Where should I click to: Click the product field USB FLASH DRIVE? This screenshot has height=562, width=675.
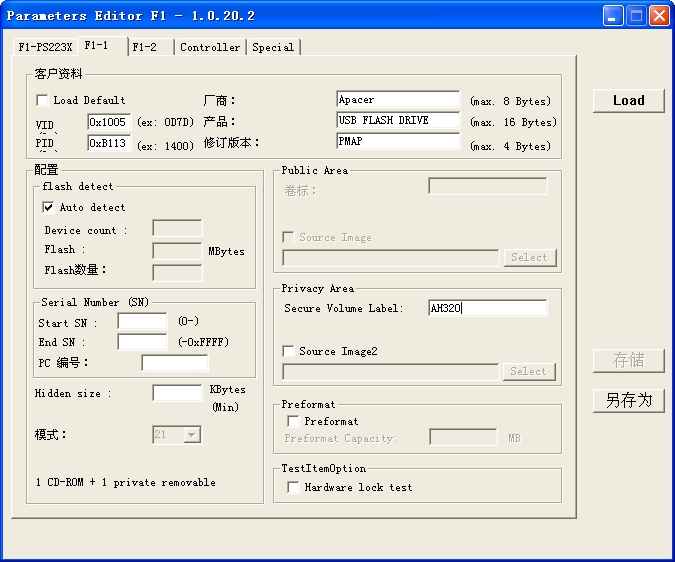(x=398, y=121)
